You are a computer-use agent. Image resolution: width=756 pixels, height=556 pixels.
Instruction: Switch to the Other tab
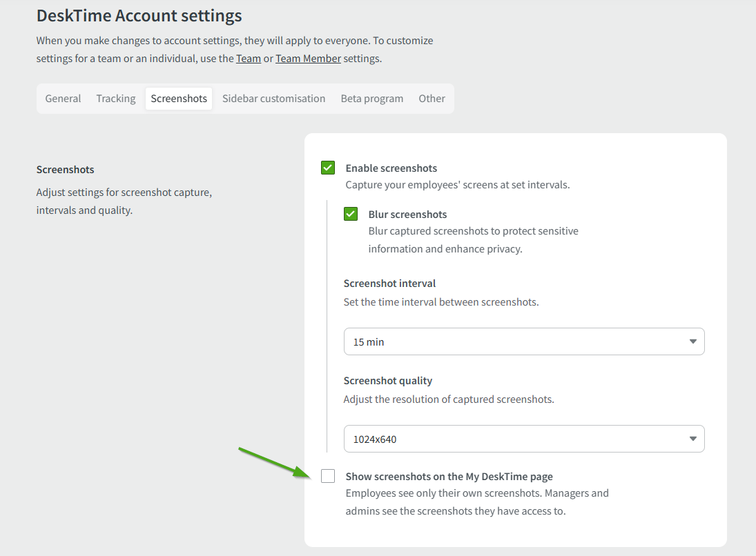(432, 99)
